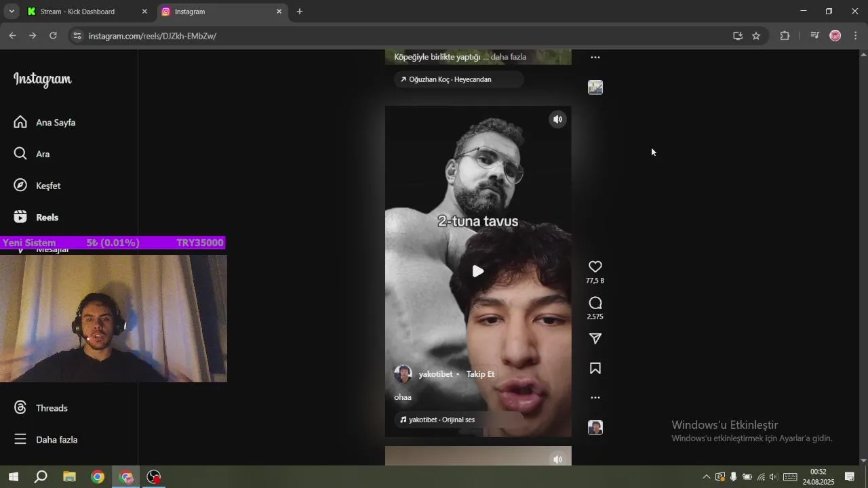The image size is (868, 488).
Task: Open a new browser tab
Action: 300,12
